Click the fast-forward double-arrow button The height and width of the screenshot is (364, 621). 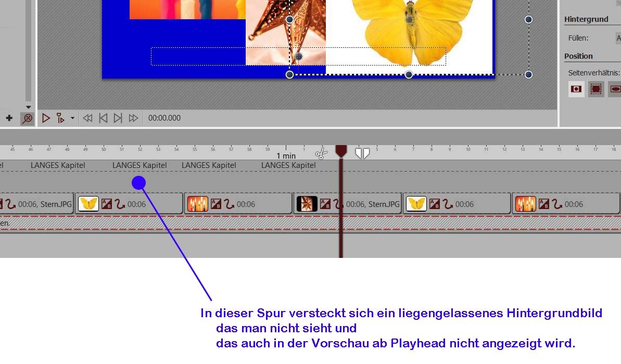[134, 118]
